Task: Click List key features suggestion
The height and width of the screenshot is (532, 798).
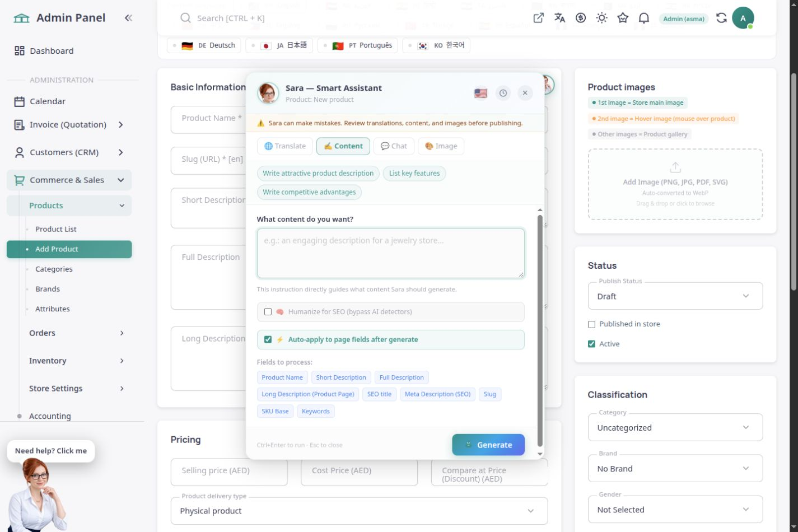Action: [x=414, y=174]
